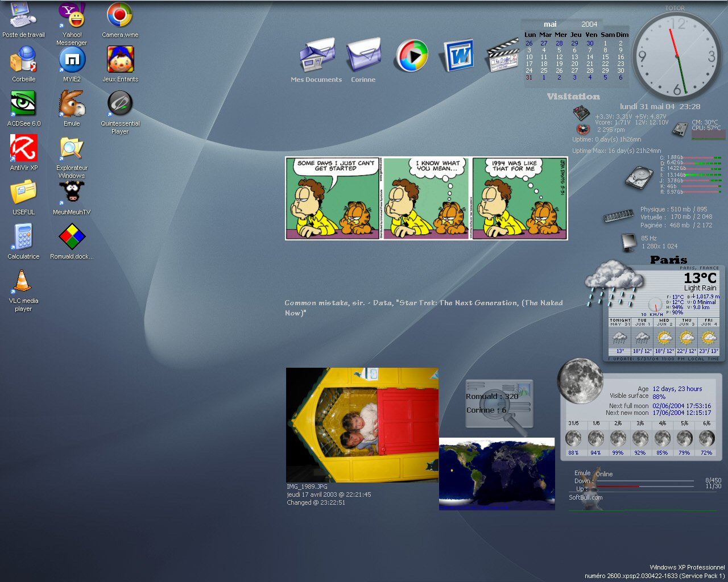
Task: Open the Poste de travail desktop icon
Action: (23, 20)
